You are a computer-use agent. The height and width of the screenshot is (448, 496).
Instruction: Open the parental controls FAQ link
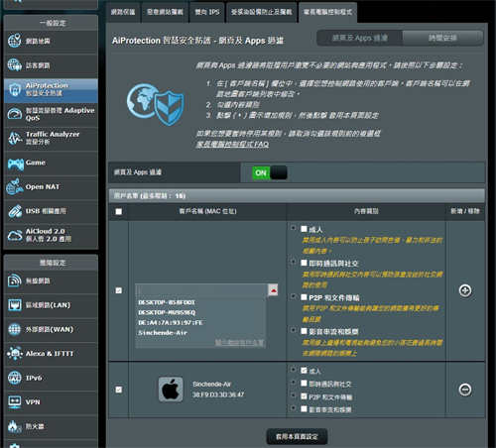pyautogui.click(x=232, y=145)
